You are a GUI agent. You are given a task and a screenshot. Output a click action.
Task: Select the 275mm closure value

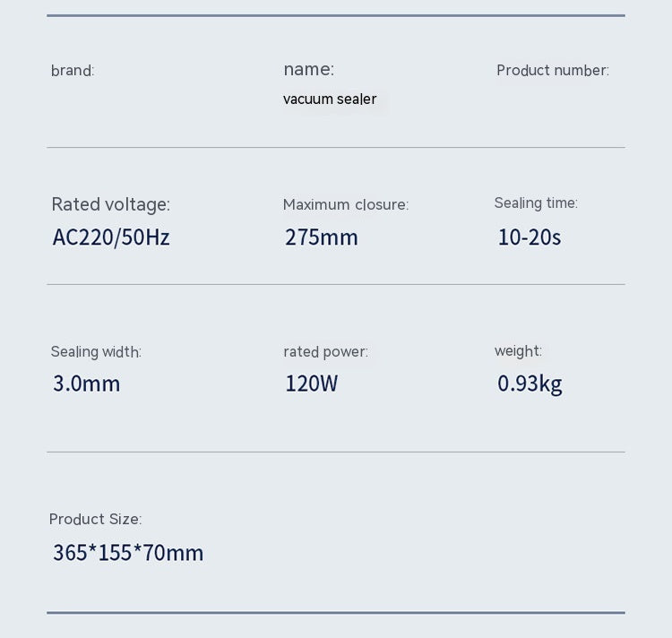pos(322,237)
